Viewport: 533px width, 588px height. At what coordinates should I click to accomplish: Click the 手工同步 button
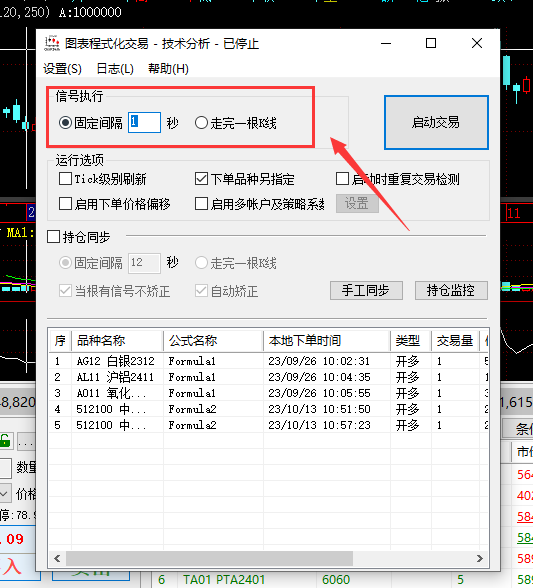(x=366, y=290)
